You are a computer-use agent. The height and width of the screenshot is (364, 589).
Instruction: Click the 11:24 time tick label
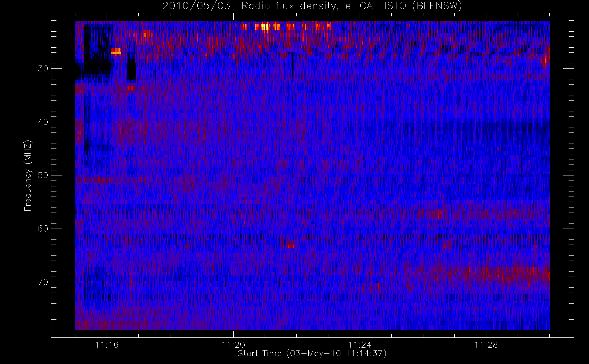coord(359,345)
